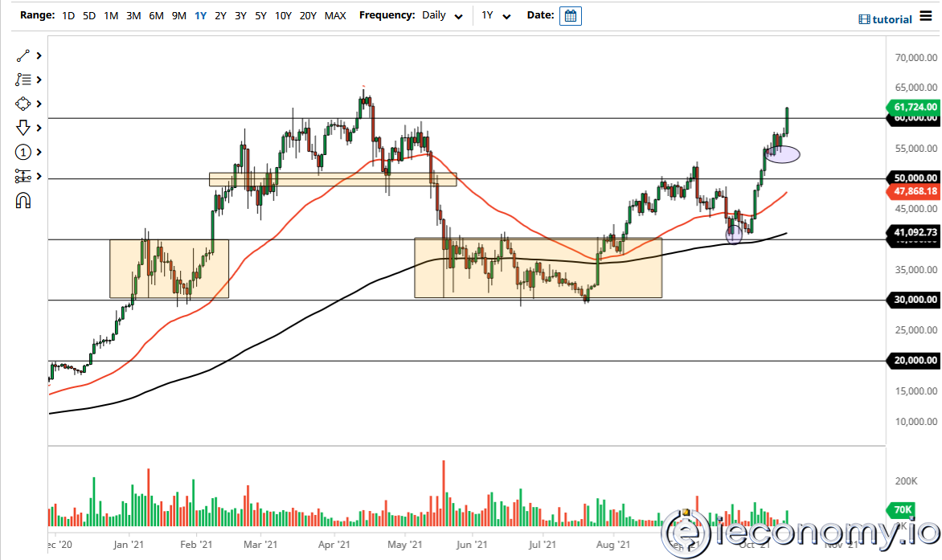Select the 20Y range button
Image resolution: width=942 pixels, height=560 pixels.
[x=307, y=14]
